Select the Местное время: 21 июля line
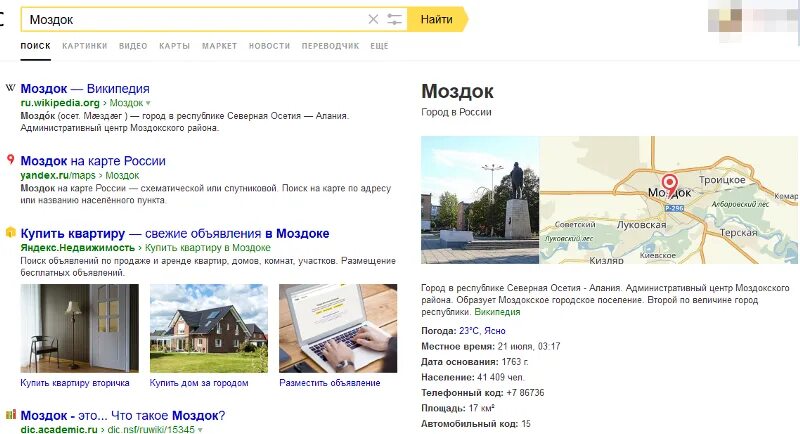The width and height of the screenshot is (800, 434). pyautogui.click(x=491, y=347)
